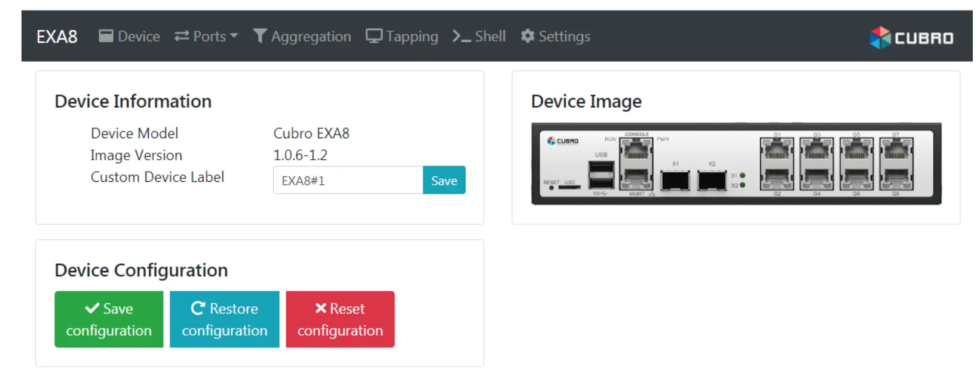Focus the Custom Device Label input field
This screenshot has width=980, height=390.
pyautogui.click(x=348, y=180)
